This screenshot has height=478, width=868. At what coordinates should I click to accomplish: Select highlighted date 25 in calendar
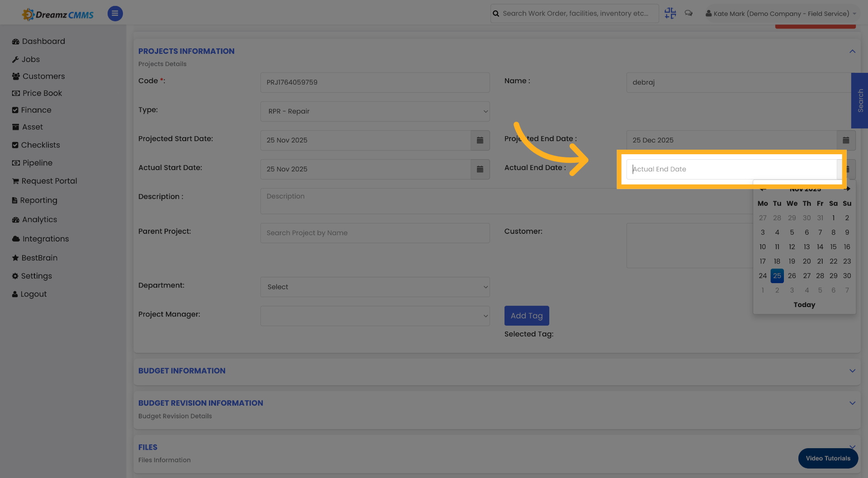click(777, 275)
